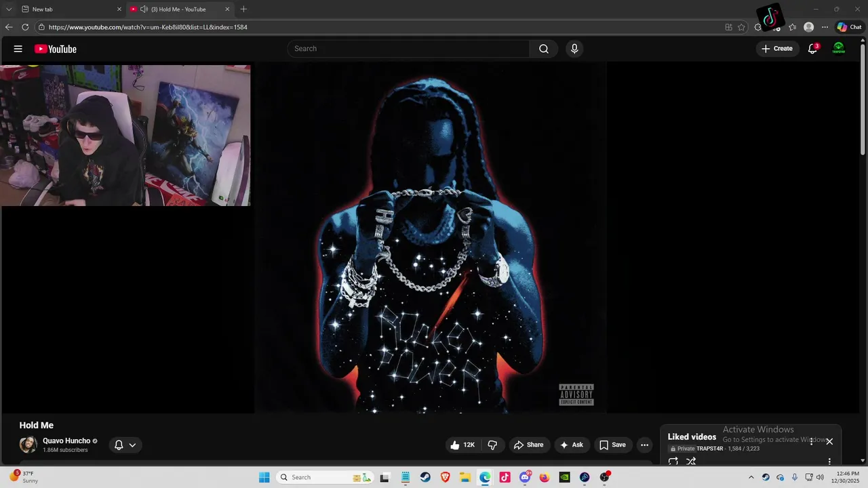Select the Hold Me - YouTube tab

(x=180, y=9)
